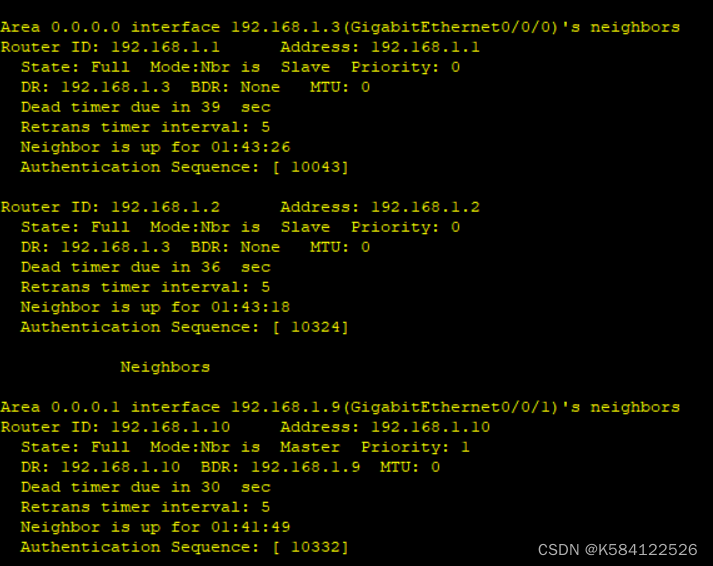This screenshot has width=713, height=566.
Task: Click the Mode:Nbr is Master text
Action: click(245, 447)
